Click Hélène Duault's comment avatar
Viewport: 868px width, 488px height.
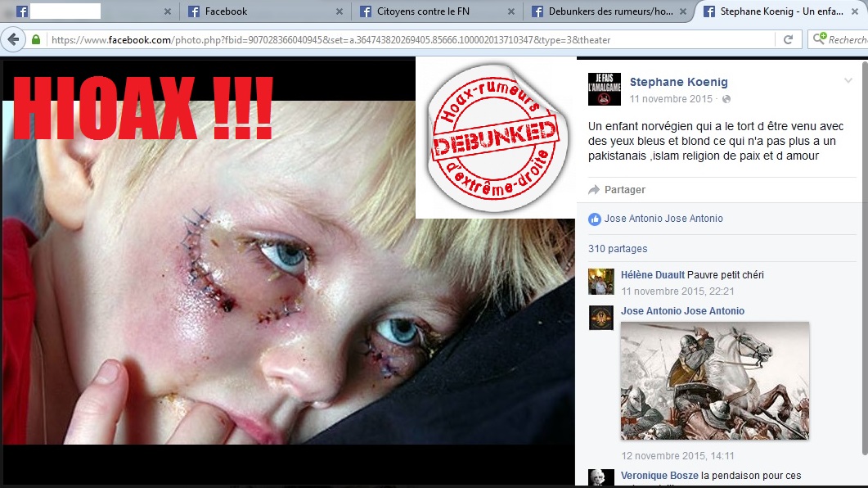coord(601,282)
